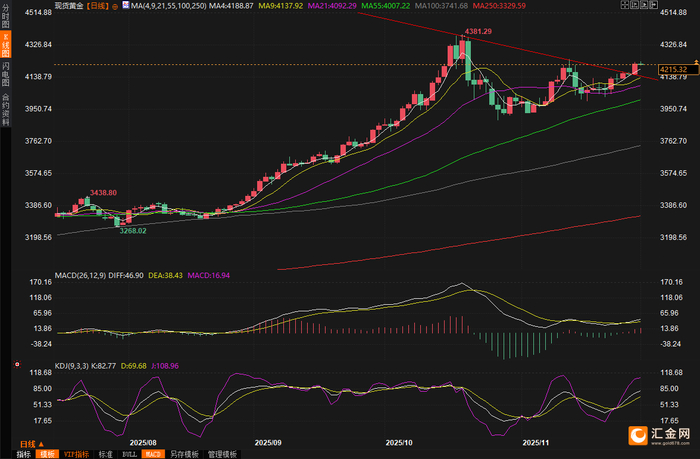The width and height of the screenshot is (700, 459).
Task: Click the MA(4,9,21,55,100,250) parameter label
Action: [x=169, y=6]
